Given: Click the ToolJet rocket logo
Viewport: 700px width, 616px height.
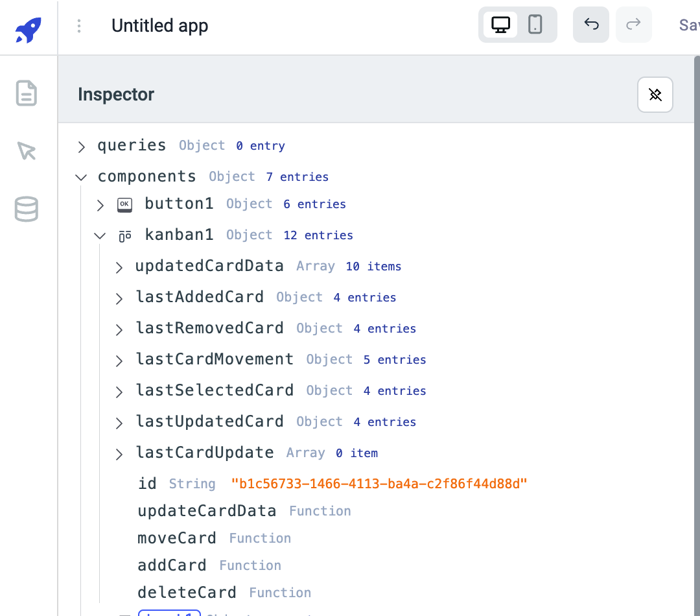Looking at the screenshot, I should point(28,29).
